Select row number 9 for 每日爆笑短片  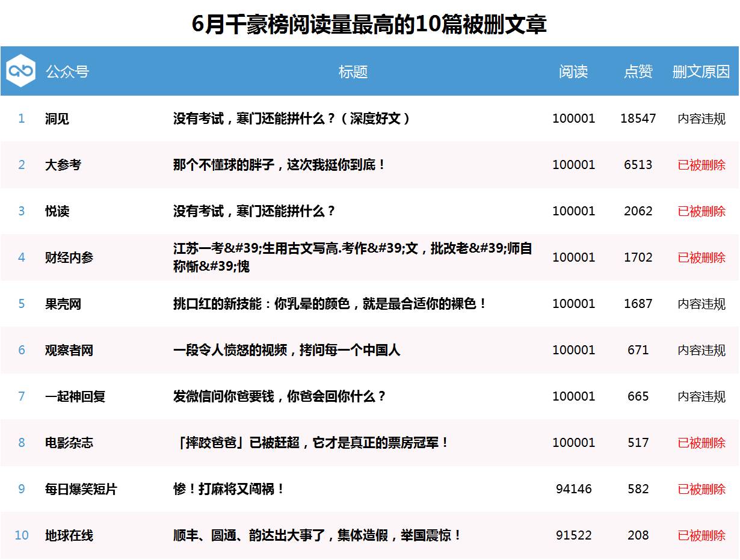[x=22, y=490]
